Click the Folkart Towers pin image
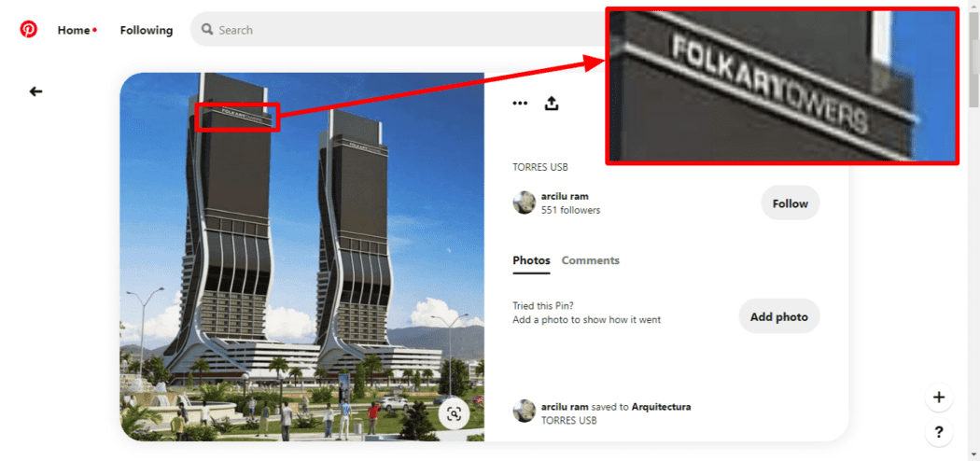This screenshot has width=980, height=461. click(301, 257)
